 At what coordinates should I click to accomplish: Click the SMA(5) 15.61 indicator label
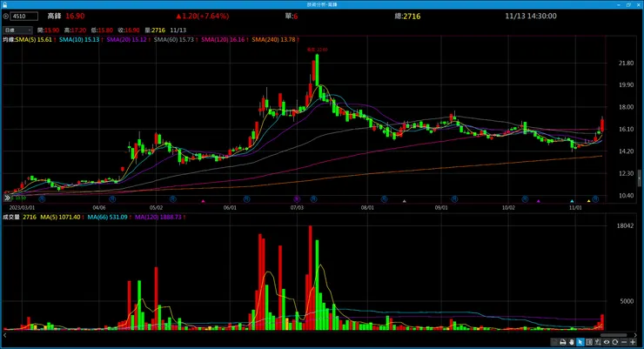click(36, 39)
